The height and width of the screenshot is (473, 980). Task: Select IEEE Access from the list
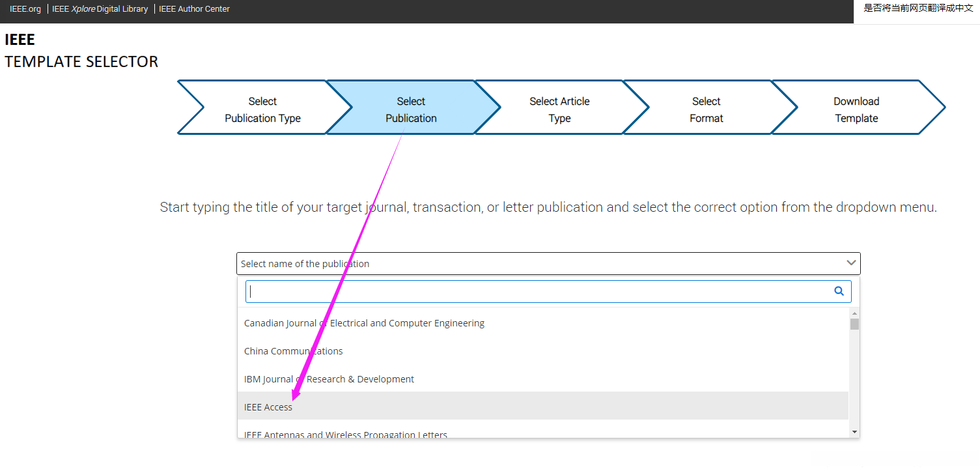tap(542, 407)
